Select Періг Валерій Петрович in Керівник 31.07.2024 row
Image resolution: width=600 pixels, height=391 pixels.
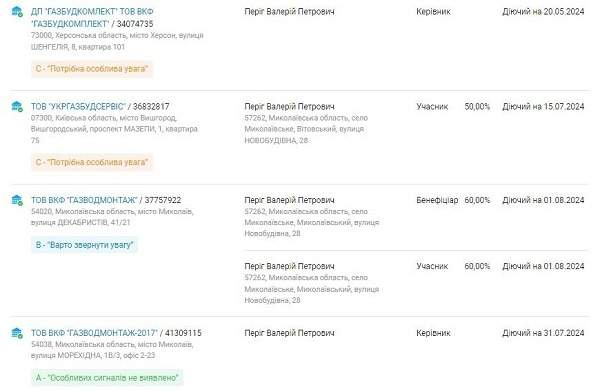(289, 333)
